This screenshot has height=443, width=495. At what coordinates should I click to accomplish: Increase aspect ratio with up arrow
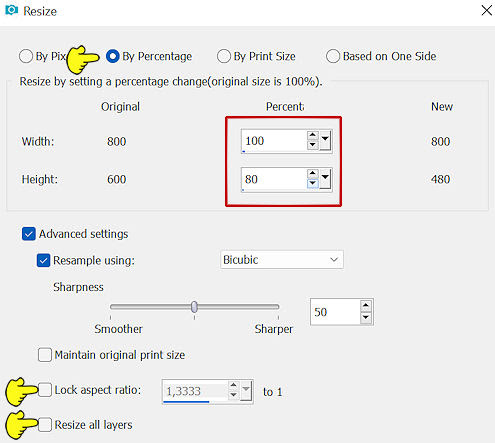point(234,386)
